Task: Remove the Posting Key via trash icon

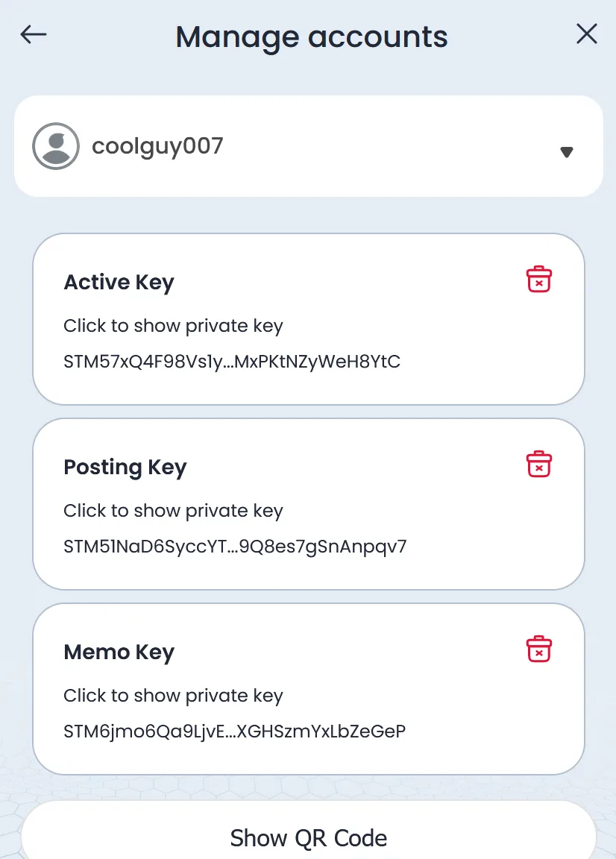Action: (x=538, y=464)
